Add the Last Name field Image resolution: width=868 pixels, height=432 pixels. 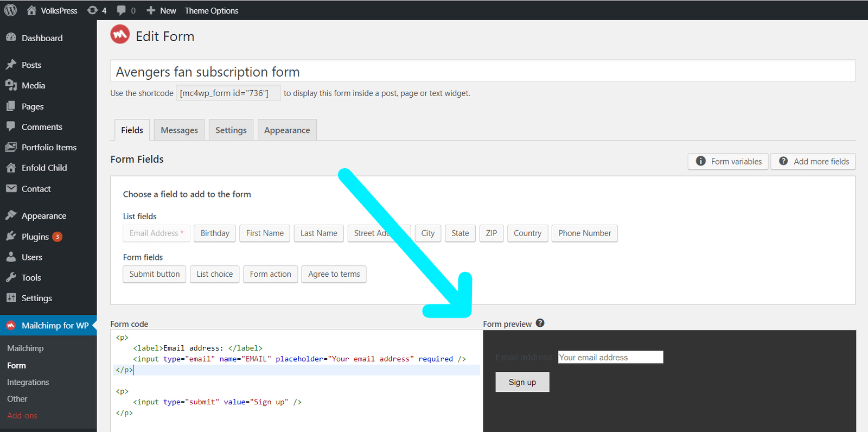pyautogui.click(x=318, y=233)
